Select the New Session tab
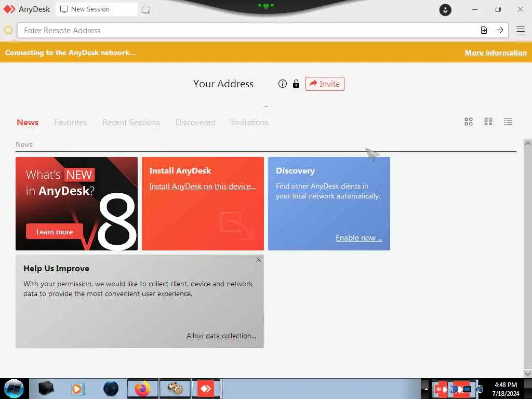The height and width of the screenshot is (399, 532). point(96,9)
